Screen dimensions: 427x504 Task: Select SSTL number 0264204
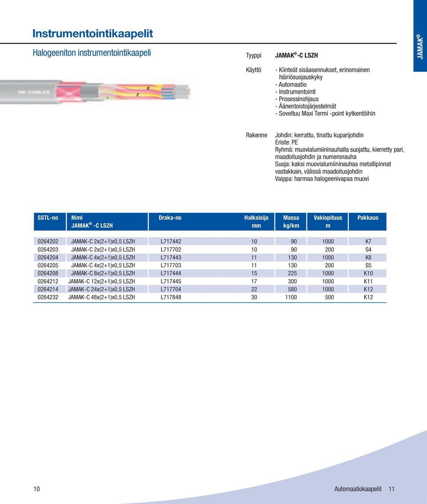pyautogui.click(x=48, y=257)
